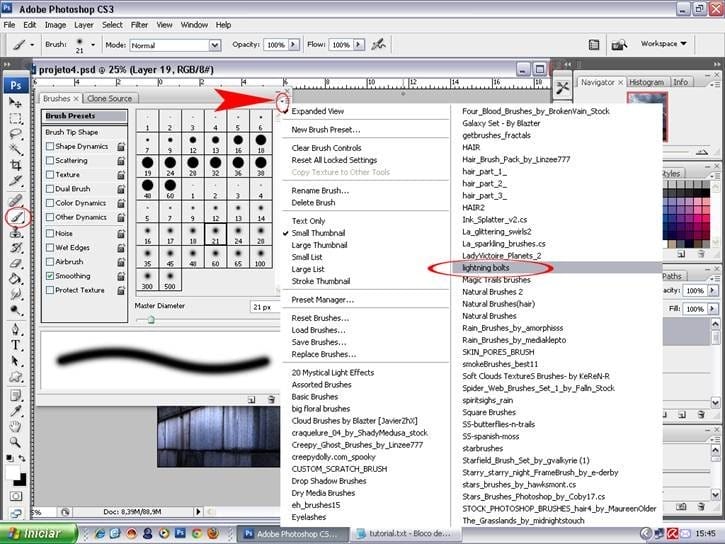Choose Reset Brushes… entry
725x544 pixels.
320,318
